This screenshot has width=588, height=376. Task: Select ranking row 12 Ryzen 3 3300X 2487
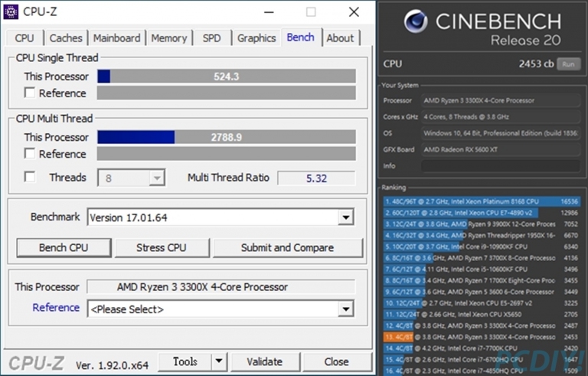point(482,325)
